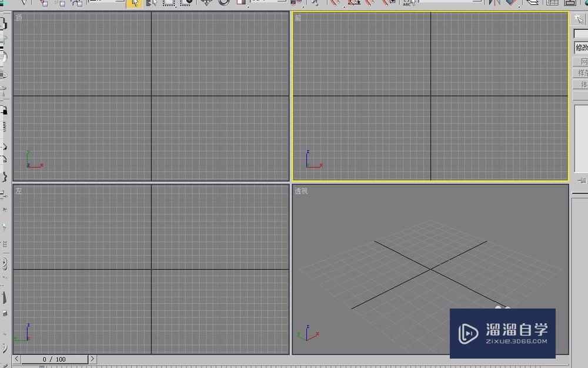Click the 透视 perspective viewport label
Image resolution: width=588 pixels, height=368 pixels.
301,191
